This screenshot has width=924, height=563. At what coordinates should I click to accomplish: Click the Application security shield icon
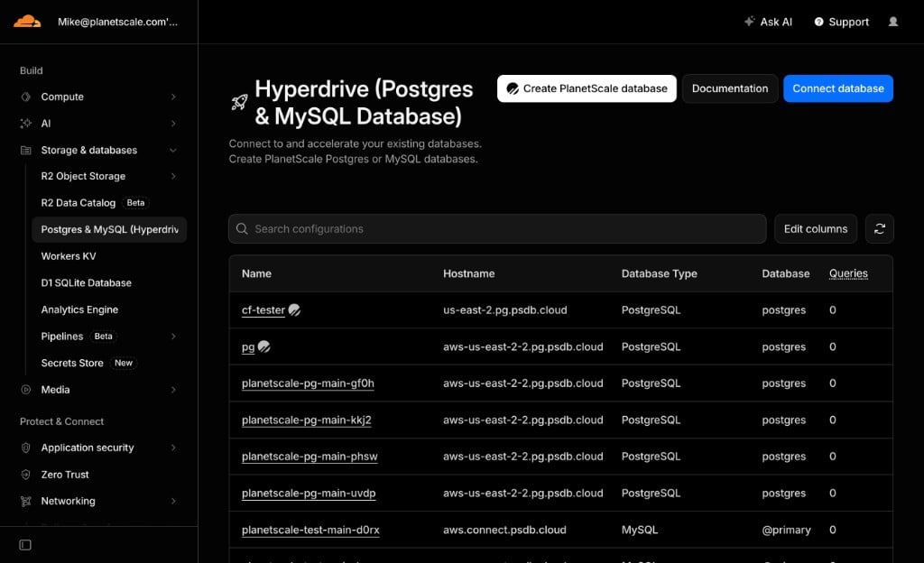(x=26, y=448)
